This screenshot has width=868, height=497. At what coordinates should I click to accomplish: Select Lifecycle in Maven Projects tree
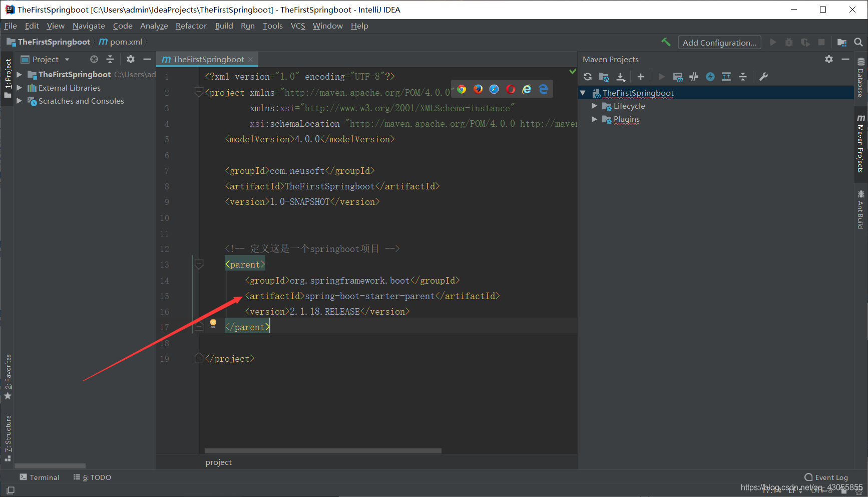click(629, 106)
